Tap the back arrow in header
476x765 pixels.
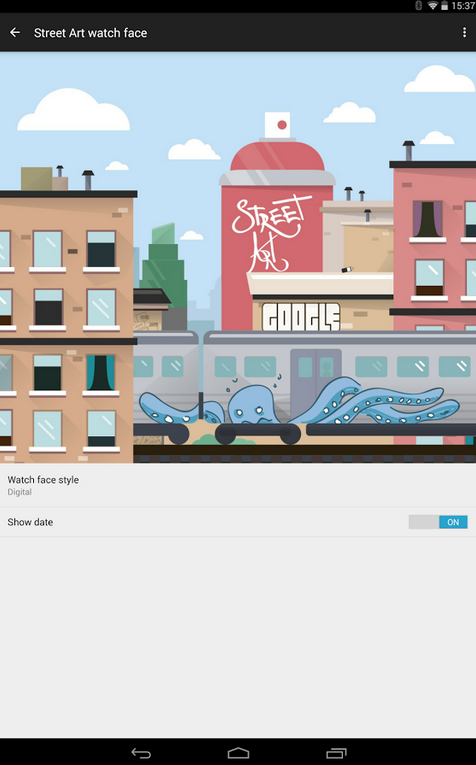15,33
